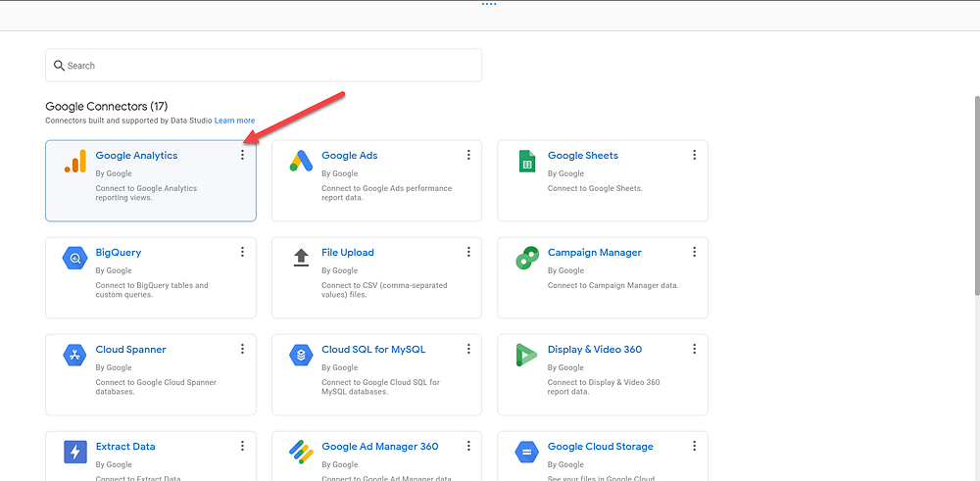Click the Google Sheets green icon
Screen dimensions: 980x481
point(527,162)
